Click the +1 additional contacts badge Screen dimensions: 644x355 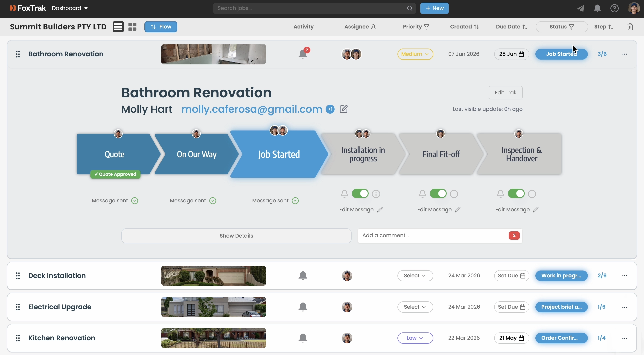pyautogui.click(x=330, y=109)
